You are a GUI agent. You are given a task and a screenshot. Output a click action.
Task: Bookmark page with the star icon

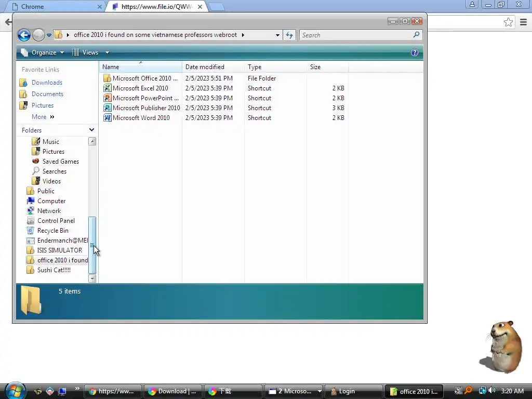(508, 22)
